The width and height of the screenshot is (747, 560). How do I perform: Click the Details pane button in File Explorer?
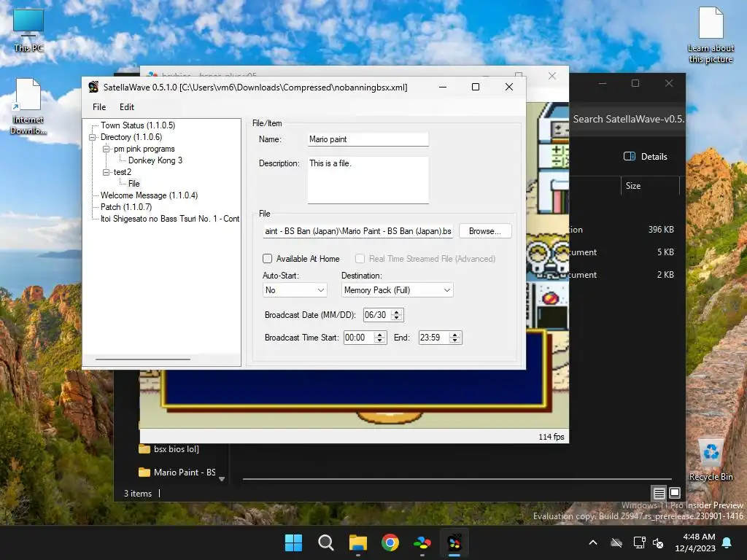tap(646, 157)
